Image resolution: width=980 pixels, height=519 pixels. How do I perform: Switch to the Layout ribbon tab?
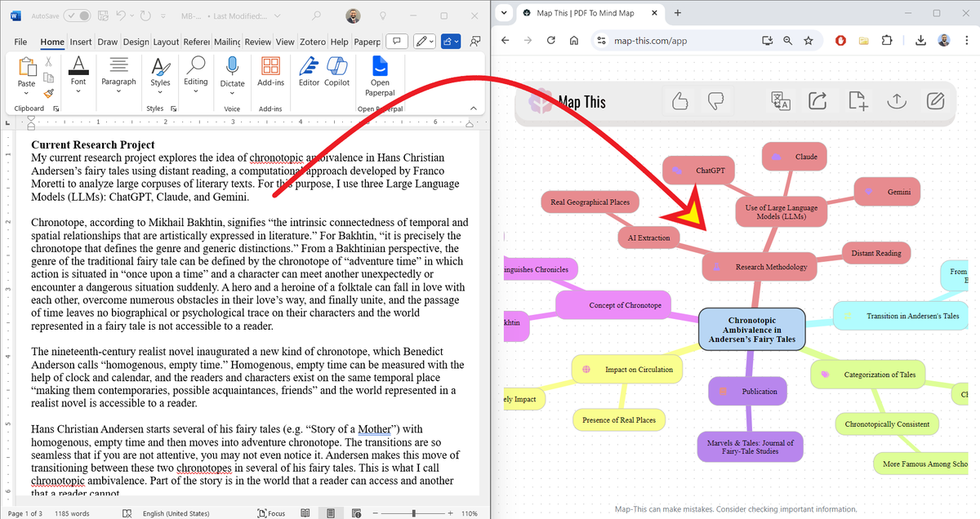click(166, 42)
